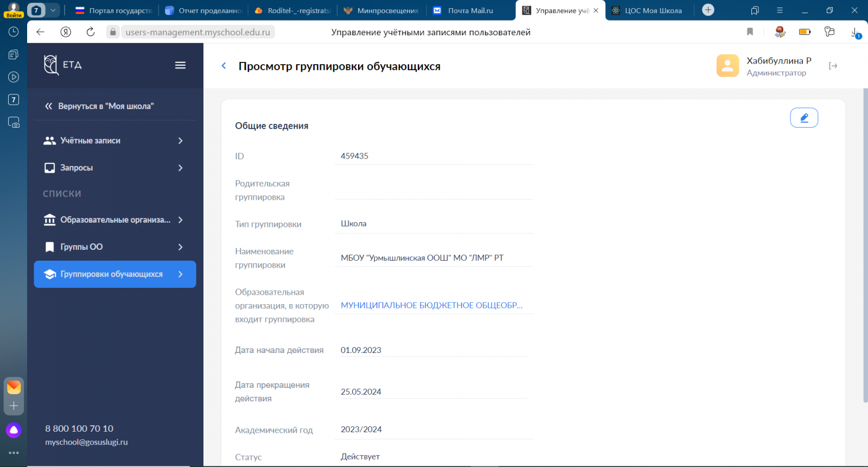Click Вернуться в "Моя школа" link
Viewport: 868px width, 467px height.
pos(106,106)
